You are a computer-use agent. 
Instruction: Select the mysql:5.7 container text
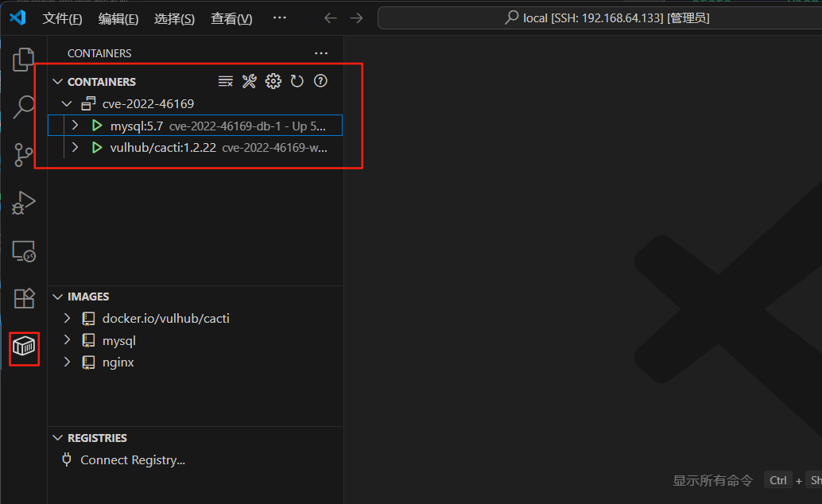[x=137, y=126]
